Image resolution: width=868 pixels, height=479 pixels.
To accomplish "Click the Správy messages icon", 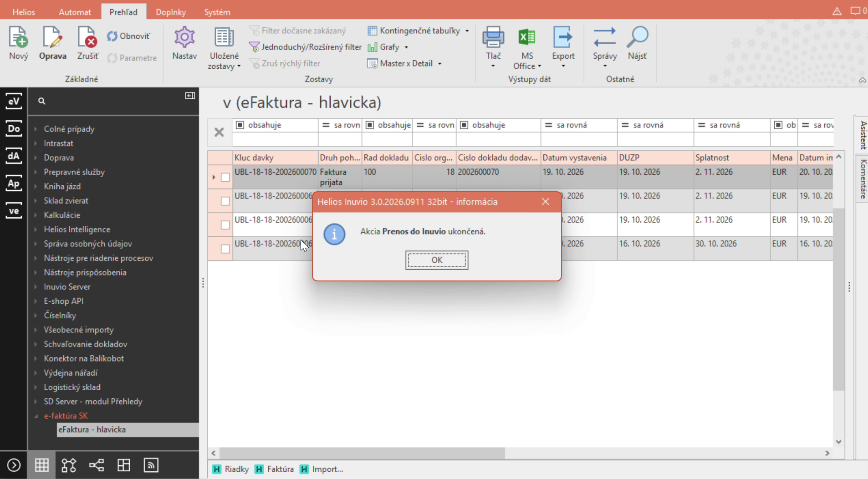I will pyautogui.click(x=605, y=38).
